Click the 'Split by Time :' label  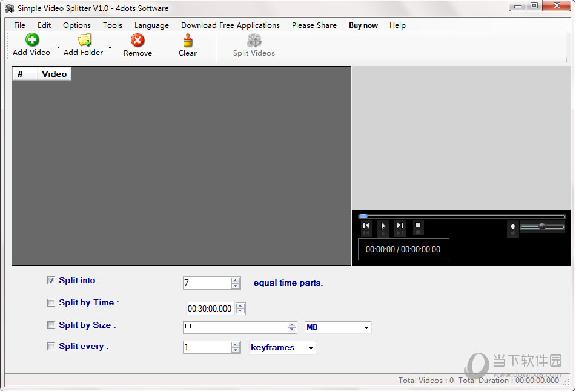coord(89,303)
